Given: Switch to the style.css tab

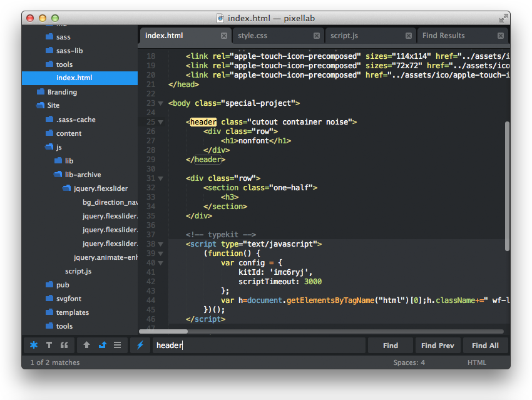Looking at the screenshot, I should point(277,36).
